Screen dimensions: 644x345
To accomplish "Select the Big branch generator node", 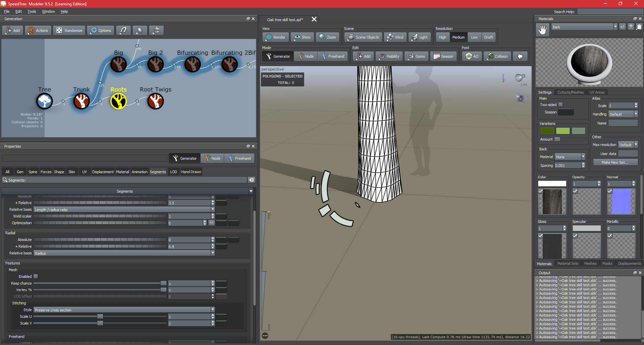I will pos(118,64).
